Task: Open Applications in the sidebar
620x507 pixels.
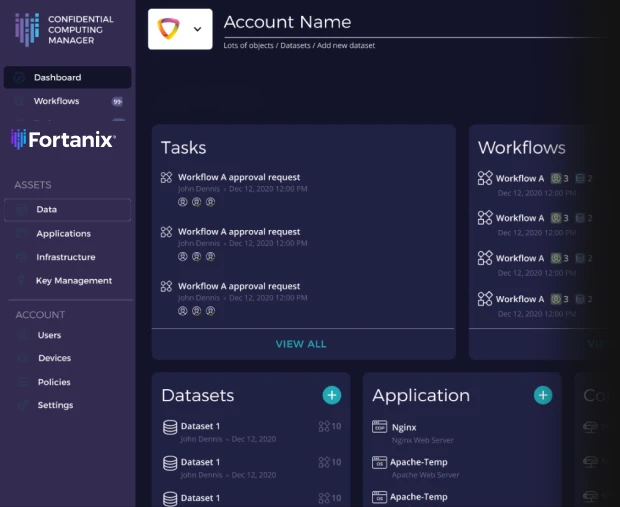Action: point(63,233)
